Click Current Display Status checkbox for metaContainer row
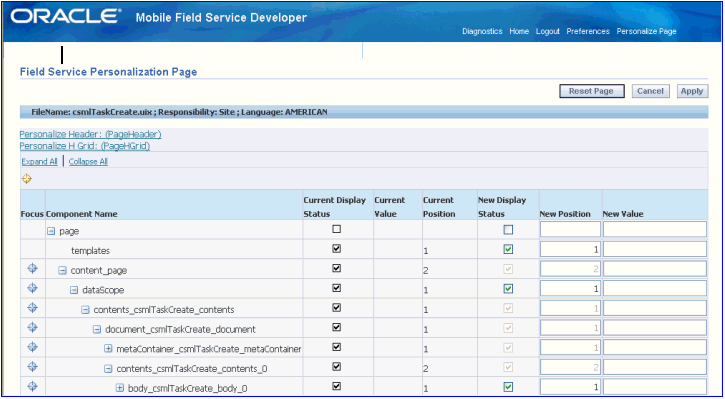The image size is (725, 399). pos(337,346)
